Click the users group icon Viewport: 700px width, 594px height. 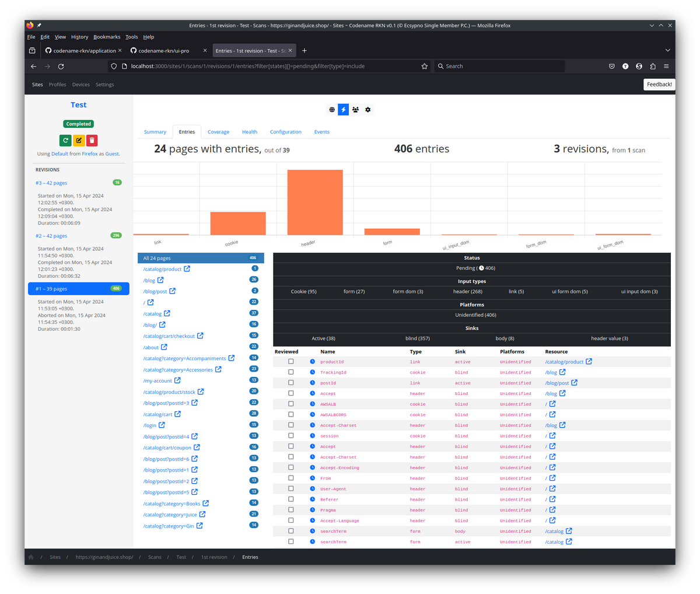tap(355, 110)
